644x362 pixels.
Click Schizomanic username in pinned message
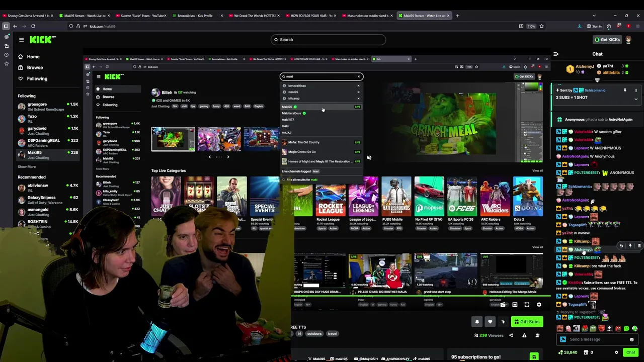tap(595, 90)
